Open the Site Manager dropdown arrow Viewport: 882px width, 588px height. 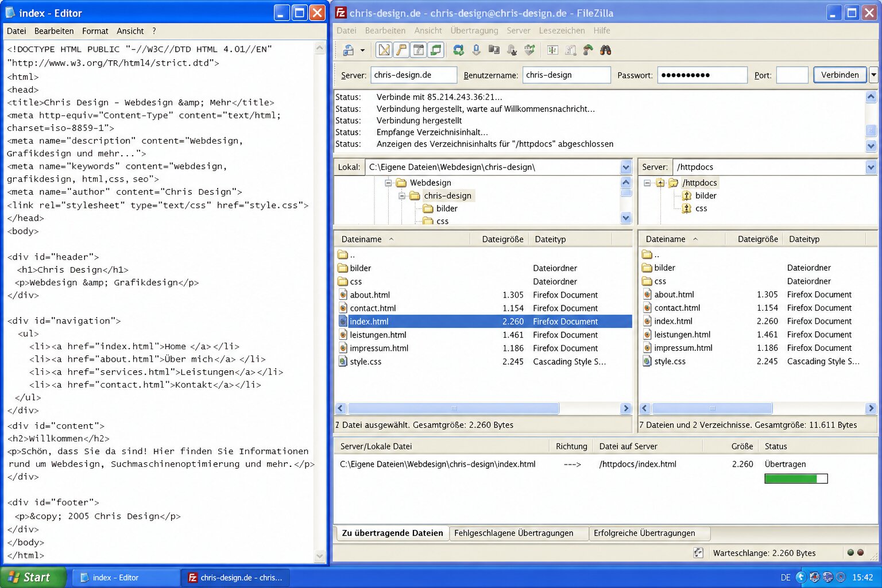[362, 51]
